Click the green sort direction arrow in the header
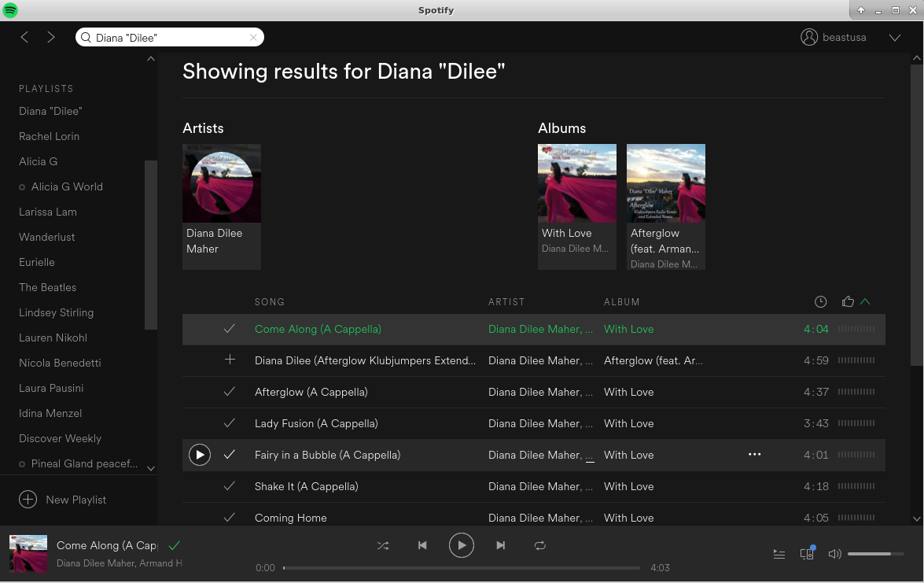The height and width of the screenshot is (583, 924). [865, 302]
